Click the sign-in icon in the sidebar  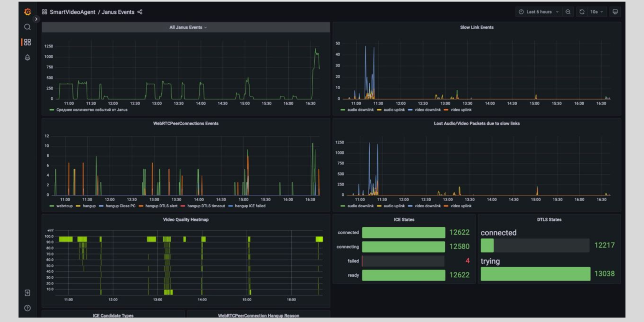coord(28,293)
